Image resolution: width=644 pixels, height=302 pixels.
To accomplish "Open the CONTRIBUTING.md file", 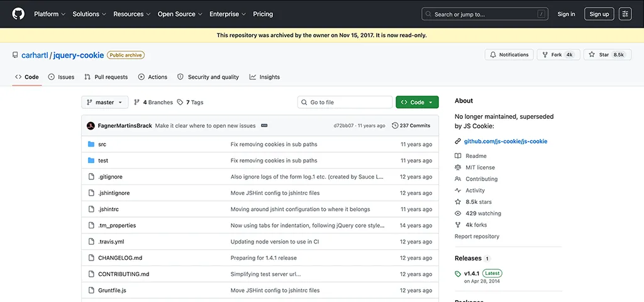I will click(124, 274).
